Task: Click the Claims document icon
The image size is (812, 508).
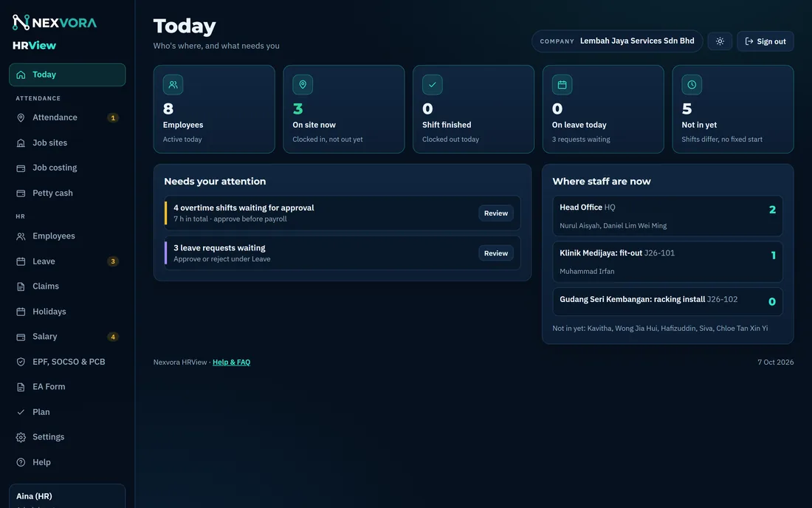Action: click(21, 286)
